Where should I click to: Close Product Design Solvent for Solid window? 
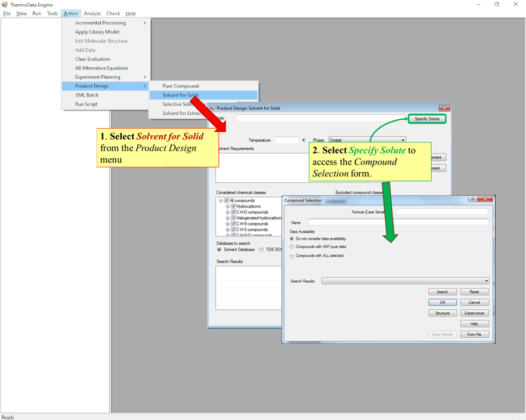point(444,108)
